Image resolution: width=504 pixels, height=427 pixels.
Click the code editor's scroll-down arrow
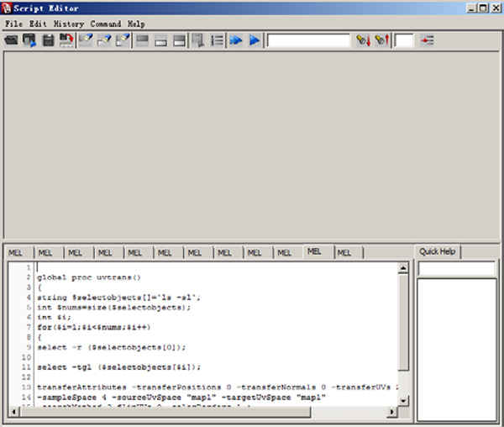pos(403,401)
